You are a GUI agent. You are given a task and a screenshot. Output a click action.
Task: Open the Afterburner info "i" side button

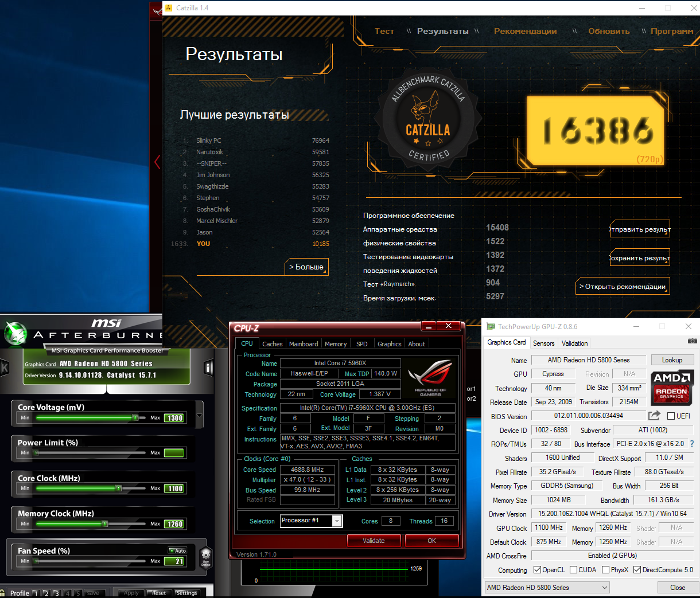208,367
